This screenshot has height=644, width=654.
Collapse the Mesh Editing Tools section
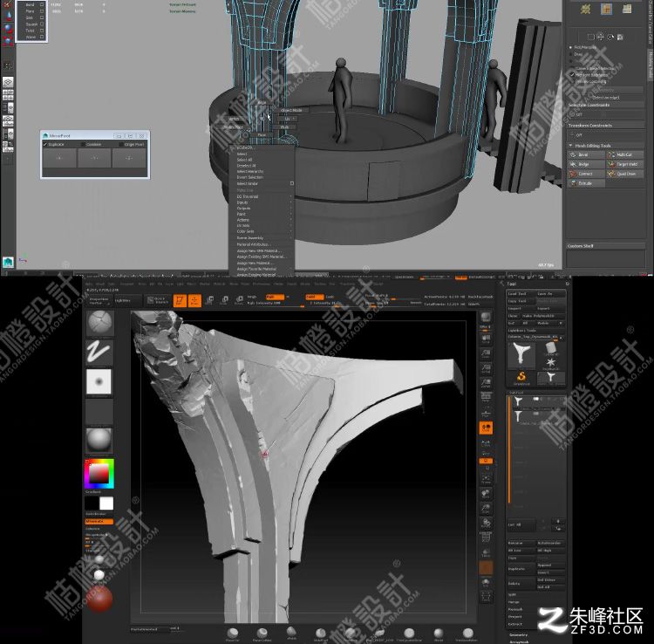pos(570,146)
